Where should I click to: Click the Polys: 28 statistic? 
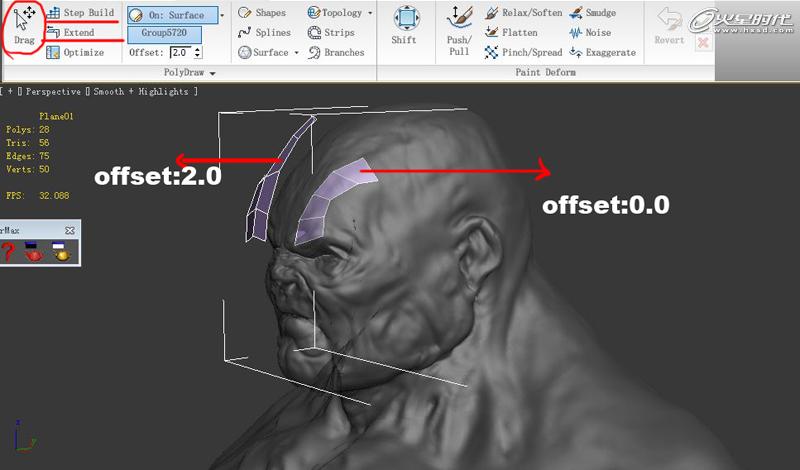pos(28,130)
